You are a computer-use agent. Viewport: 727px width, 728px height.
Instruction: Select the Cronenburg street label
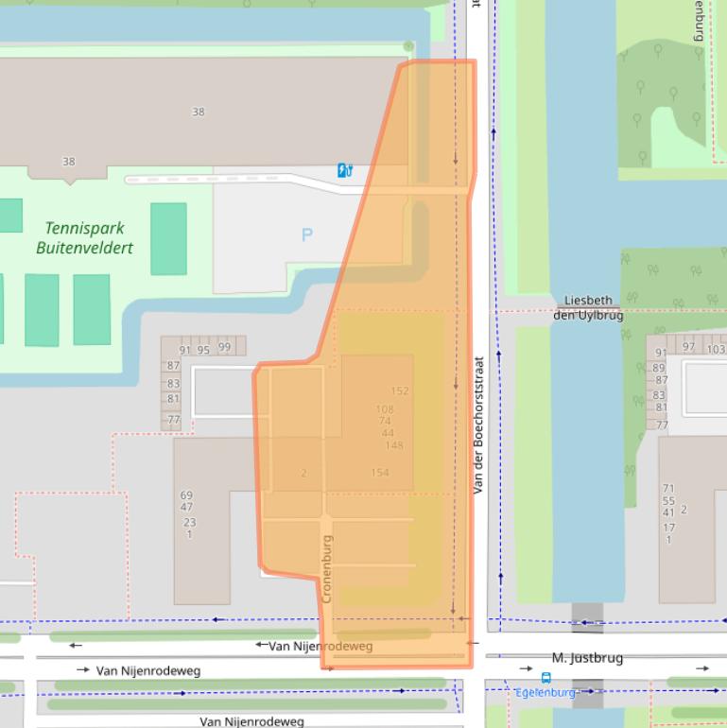click(327, 568)
